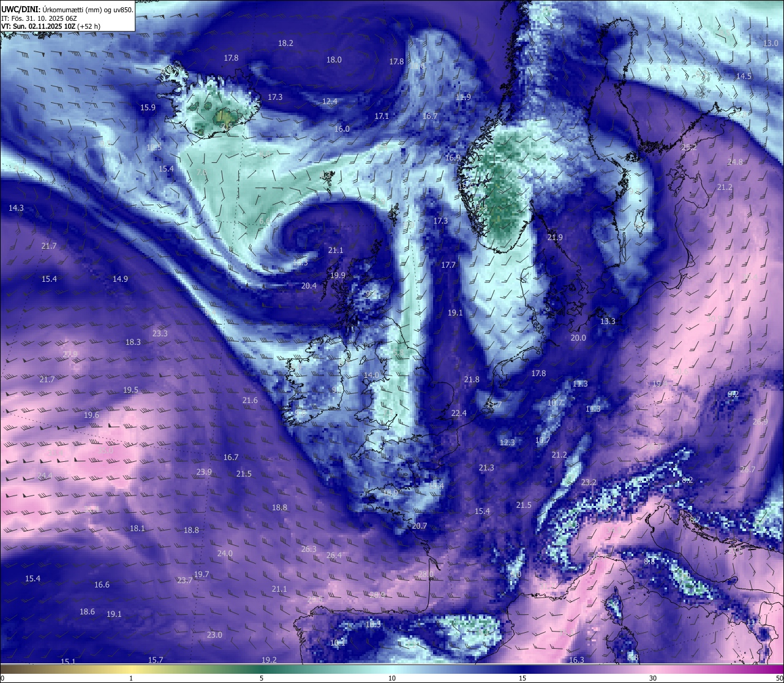The width and height of the screenshot is (784, 683).
Task: Click the color scale tick labeled 50
Action: pos(779,678)
